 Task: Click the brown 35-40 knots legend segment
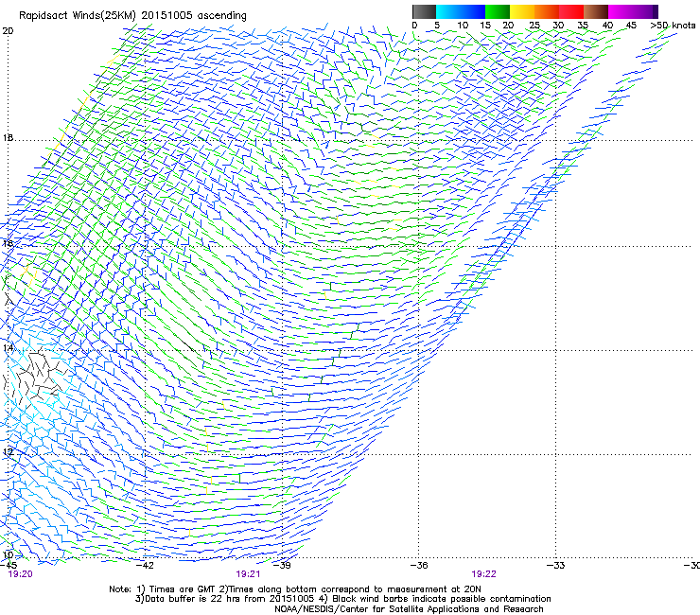(596, 11)
